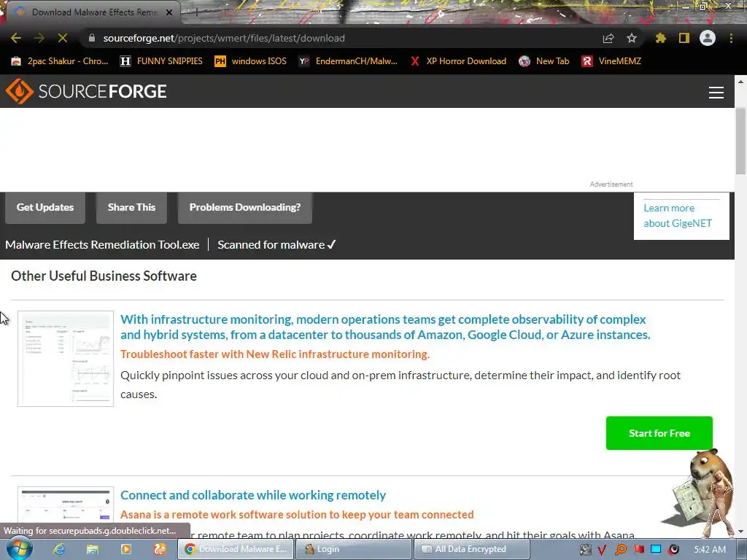Click the infrastructure monitoring headline link
This screenshot has height=560, width=747.
click(x=385, y=327)
